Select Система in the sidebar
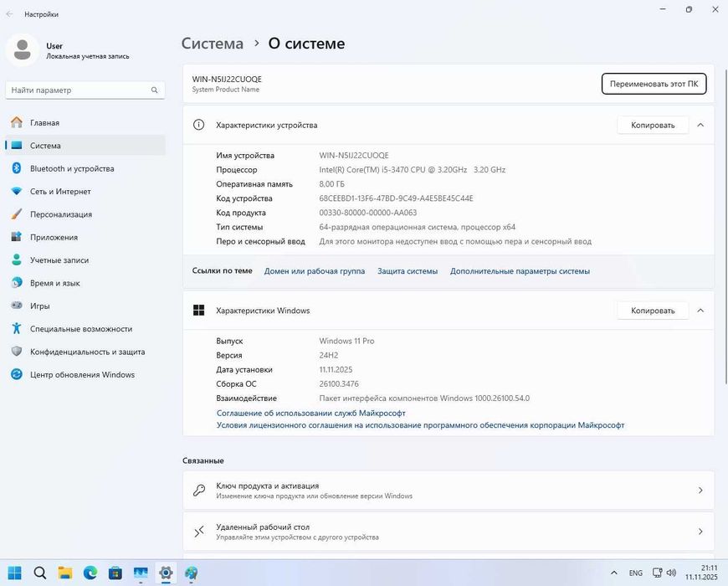The height and width of the screenshot is (586, 728). tap(85, 146)
